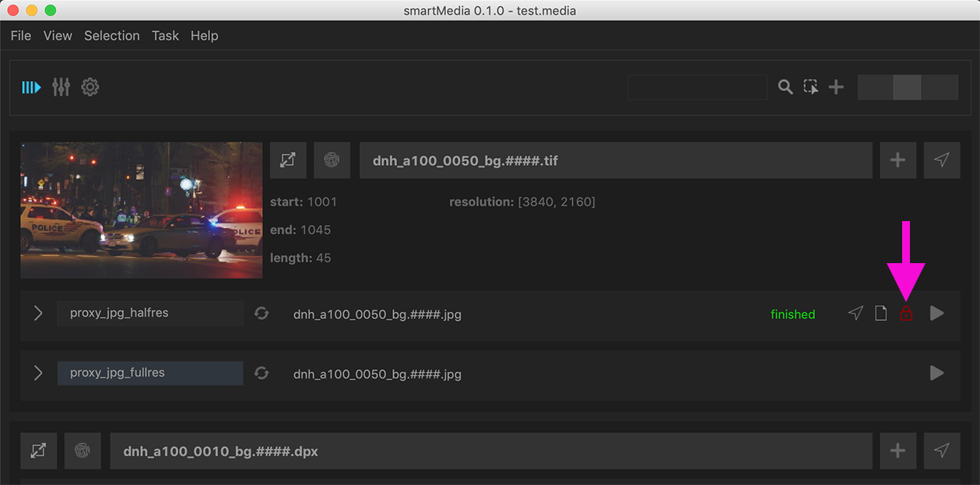Open the mixer sliders panel icon
This screenshot has height=485, width=980.
click(x=61, y=87)
